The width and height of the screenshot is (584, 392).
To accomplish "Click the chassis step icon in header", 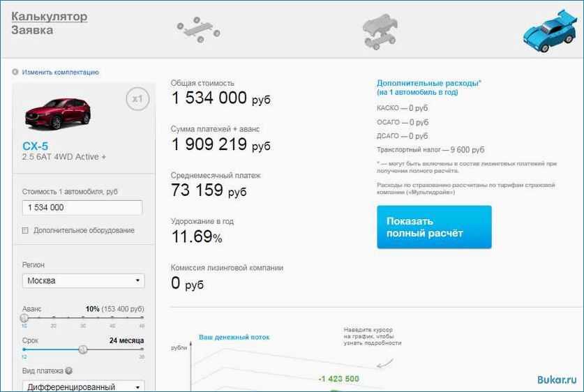I will (199, 30).
